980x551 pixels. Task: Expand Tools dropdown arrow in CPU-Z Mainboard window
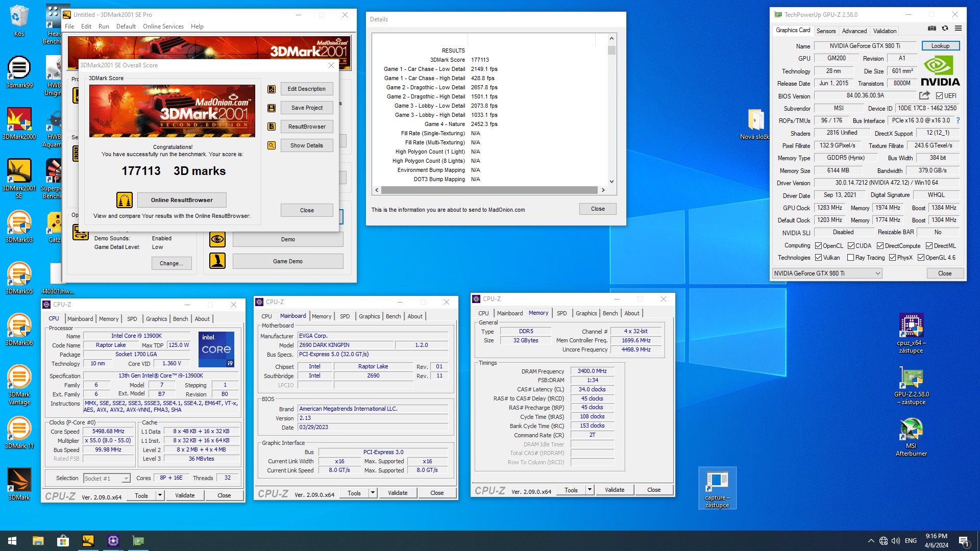[373, 493]
